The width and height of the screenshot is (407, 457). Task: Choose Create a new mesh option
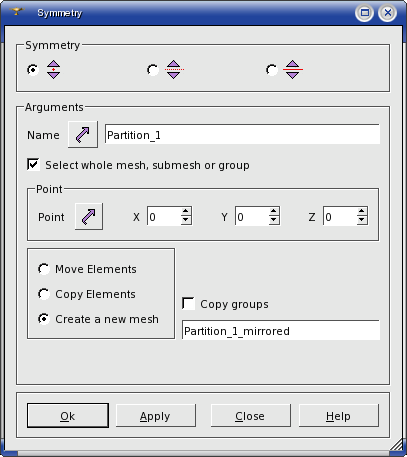click(44, 319)
